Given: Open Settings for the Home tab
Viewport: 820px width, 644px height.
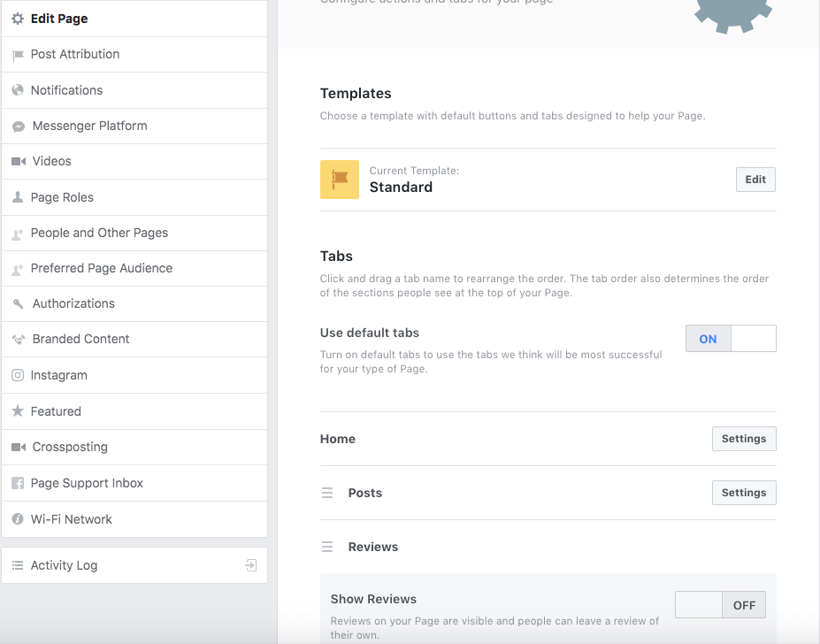Looking at the screenshot, I should tap(744, 439).
